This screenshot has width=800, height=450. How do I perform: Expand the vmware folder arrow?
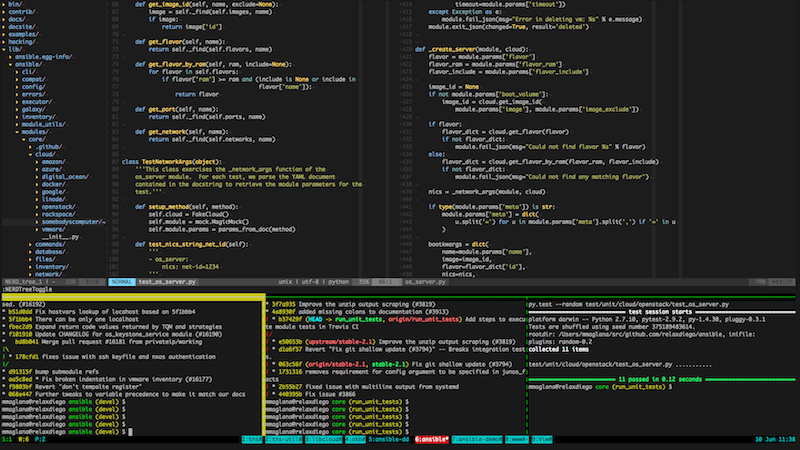pyautogui.click(x=37, y=229)
